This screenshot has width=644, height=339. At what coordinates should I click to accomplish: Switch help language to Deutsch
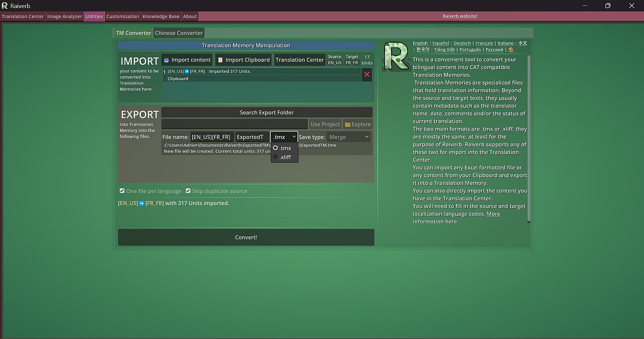[x=462, y=43]
